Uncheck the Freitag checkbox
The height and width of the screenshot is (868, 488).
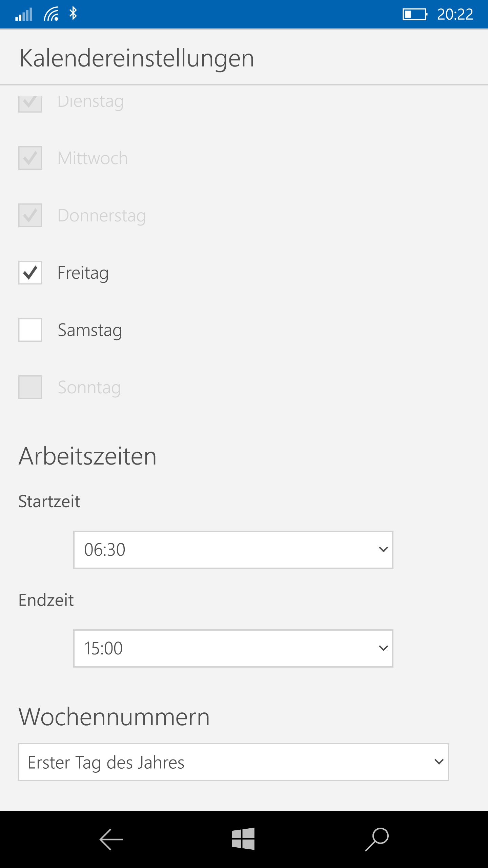point(30,273)
